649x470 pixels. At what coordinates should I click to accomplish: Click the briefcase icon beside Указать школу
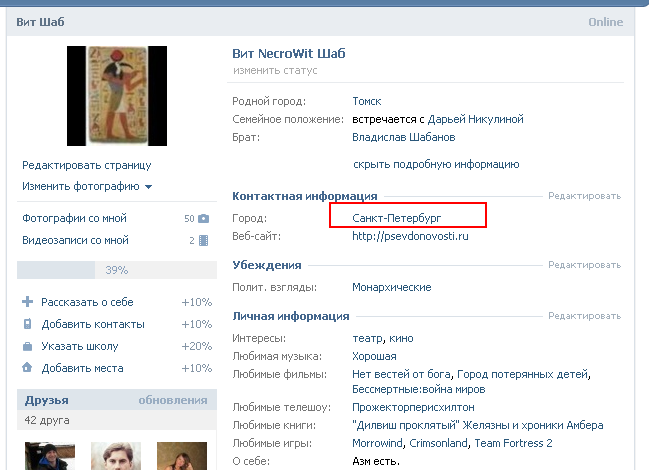tap(27, 346)
